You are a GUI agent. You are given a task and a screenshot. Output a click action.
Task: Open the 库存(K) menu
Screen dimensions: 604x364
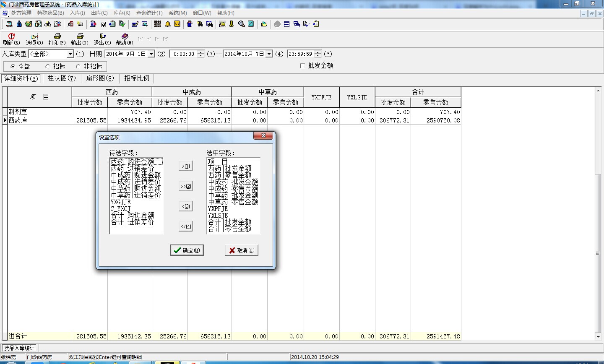[122, 13]
